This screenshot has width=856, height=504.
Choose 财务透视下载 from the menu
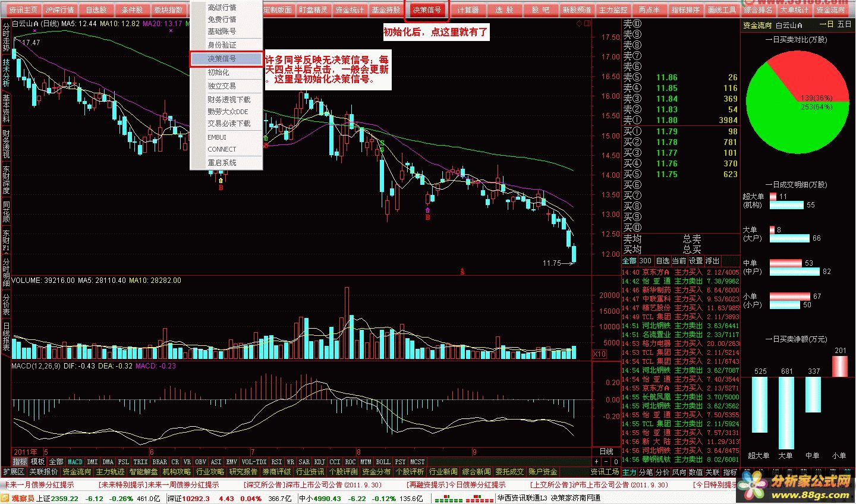pyautogui.click(x=226, y=99)
